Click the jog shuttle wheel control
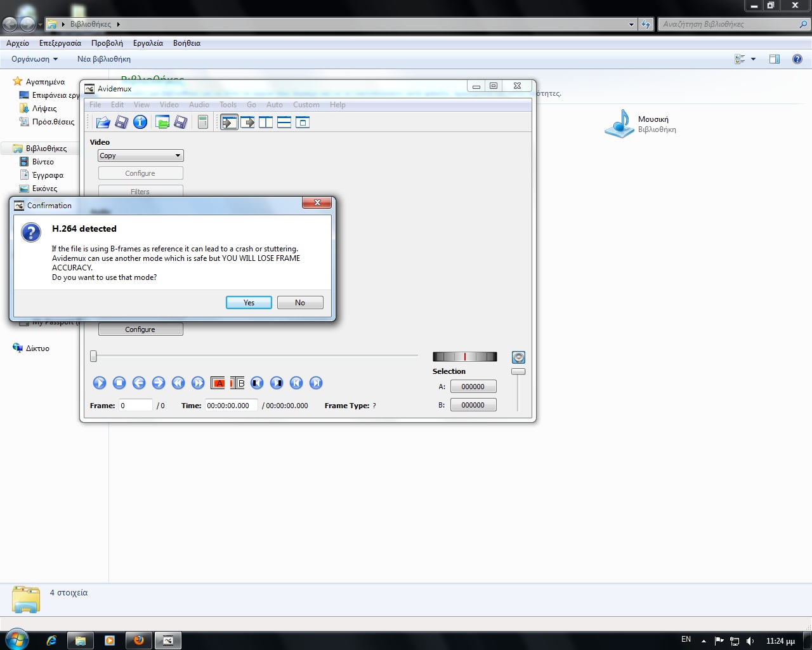 (465, 357)
